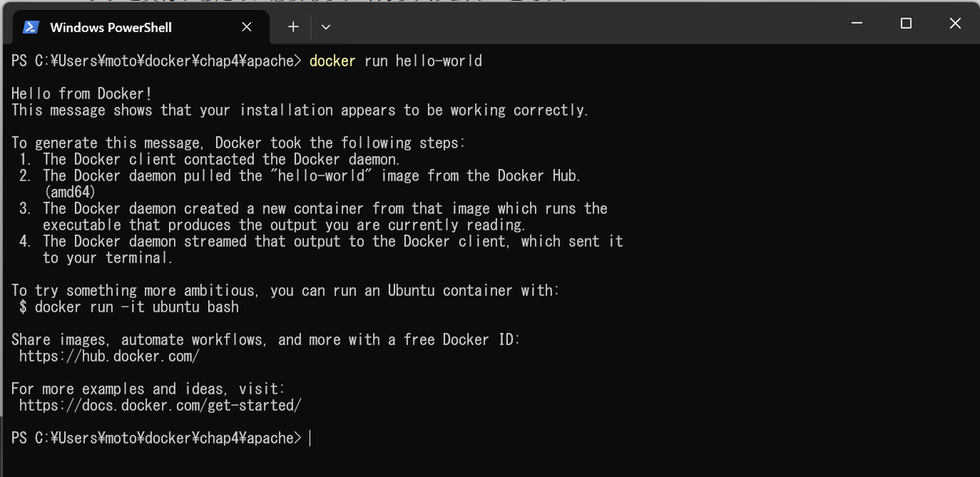This screenshot has width=980, height=477.
Task: Select the Windows PowerShell tab title
Action: [x=111, y=27]
